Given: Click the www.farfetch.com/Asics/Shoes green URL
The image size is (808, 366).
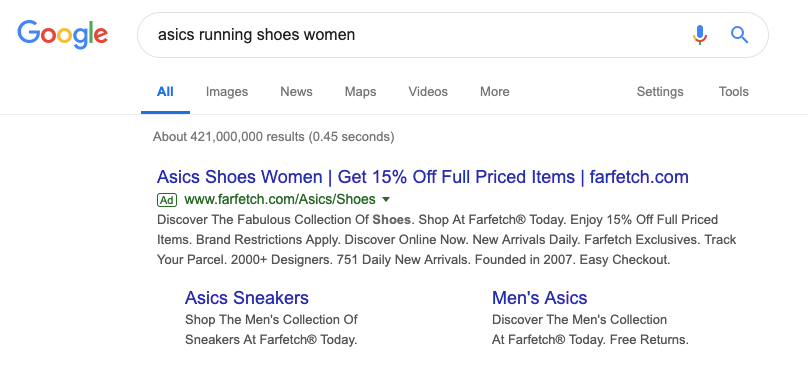Looking at the screenshot, I should click(280, 199).
